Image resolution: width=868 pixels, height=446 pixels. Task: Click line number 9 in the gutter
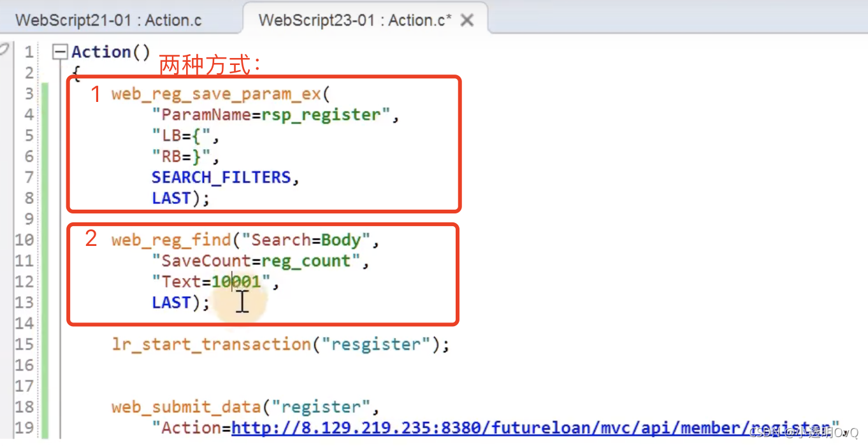[x=29, y=219]
